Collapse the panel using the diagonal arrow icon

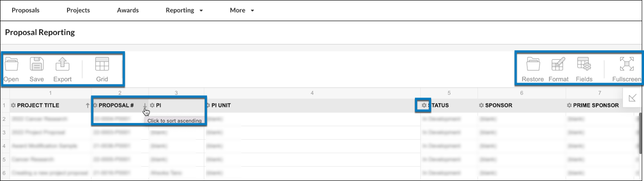pos(632,98)
